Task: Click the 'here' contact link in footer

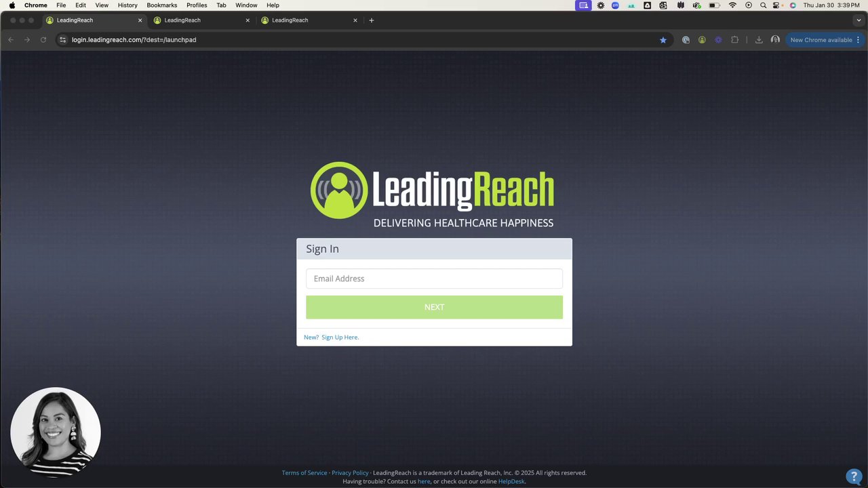Action: (424, 481)
